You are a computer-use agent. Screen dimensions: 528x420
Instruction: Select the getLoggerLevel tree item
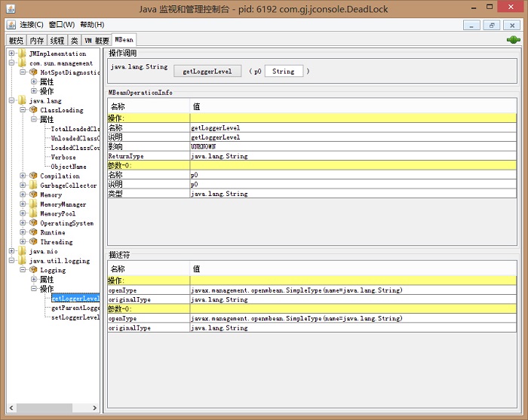[x=75, y=298]
